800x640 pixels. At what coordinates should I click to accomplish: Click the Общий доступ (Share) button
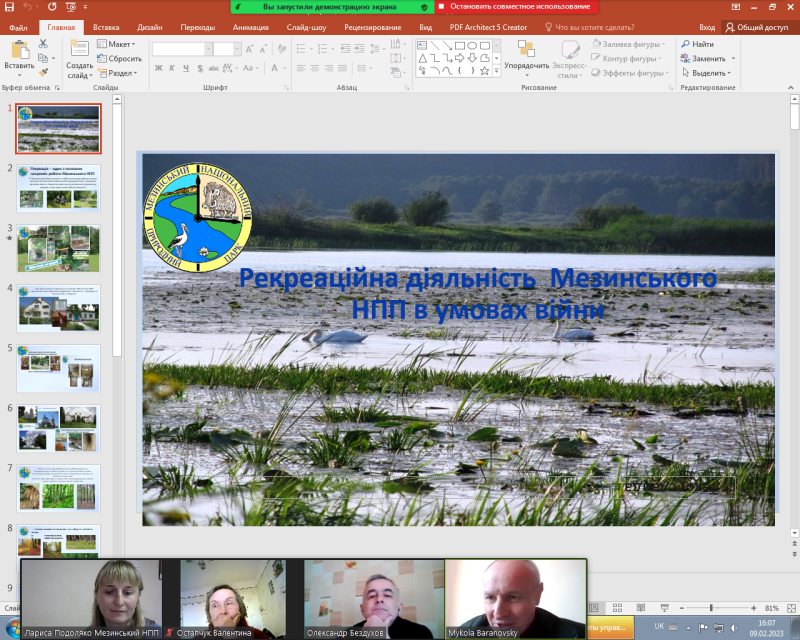pyautogui.click(x=756, y=28)
